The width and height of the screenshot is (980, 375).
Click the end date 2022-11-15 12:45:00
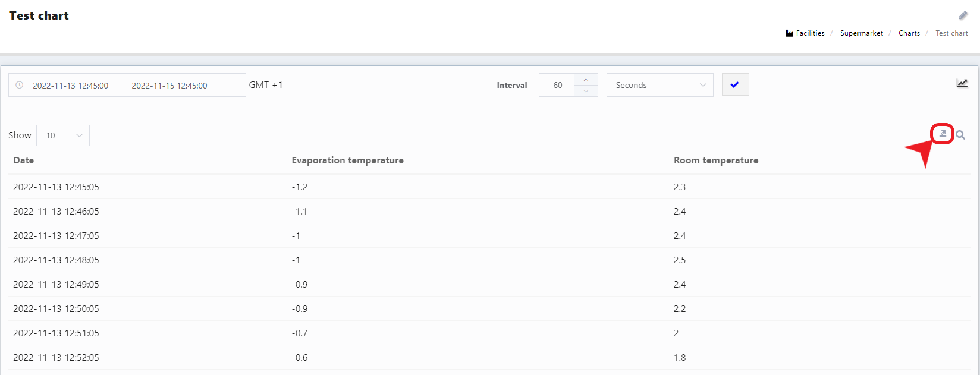[x=169, y=86]
